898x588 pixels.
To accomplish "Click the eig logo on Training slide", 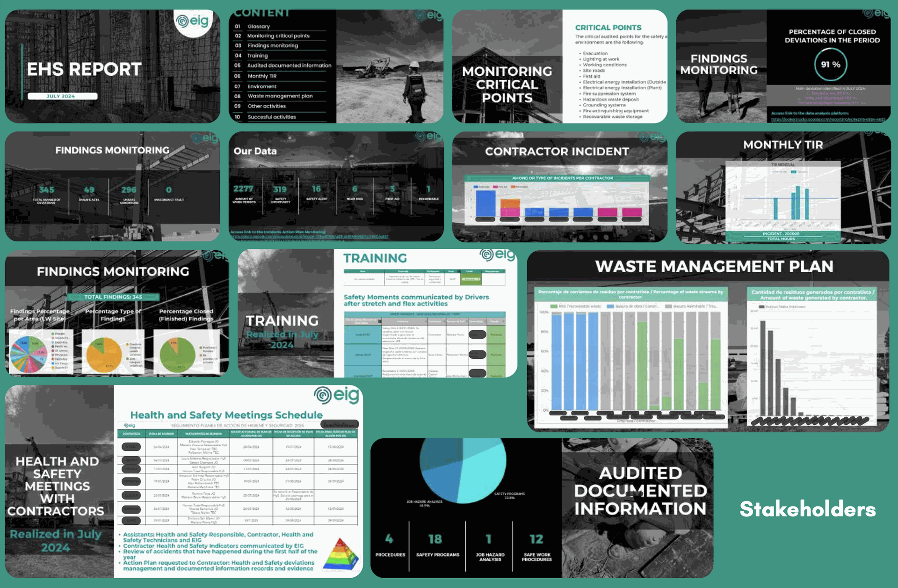I will 497,255.
